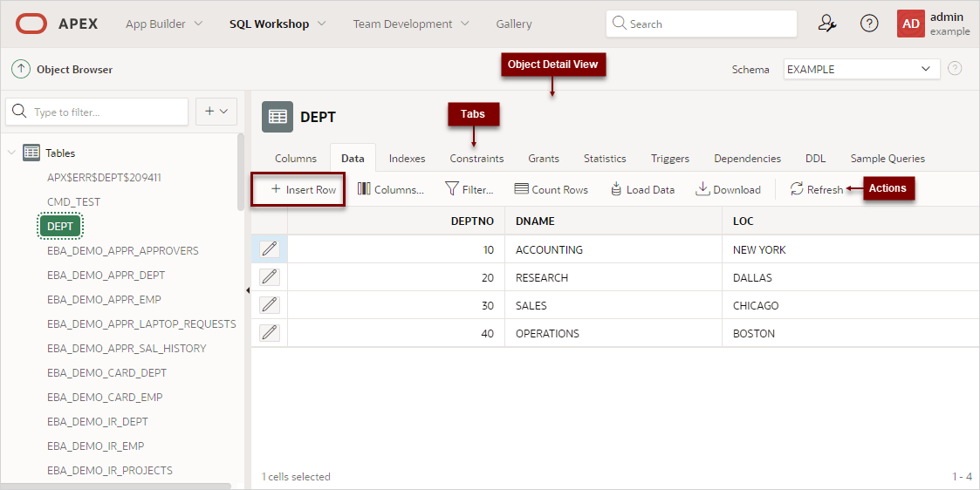Collapse the side panel with splitter arrow

pyautogui.click(x=248, y=290)
